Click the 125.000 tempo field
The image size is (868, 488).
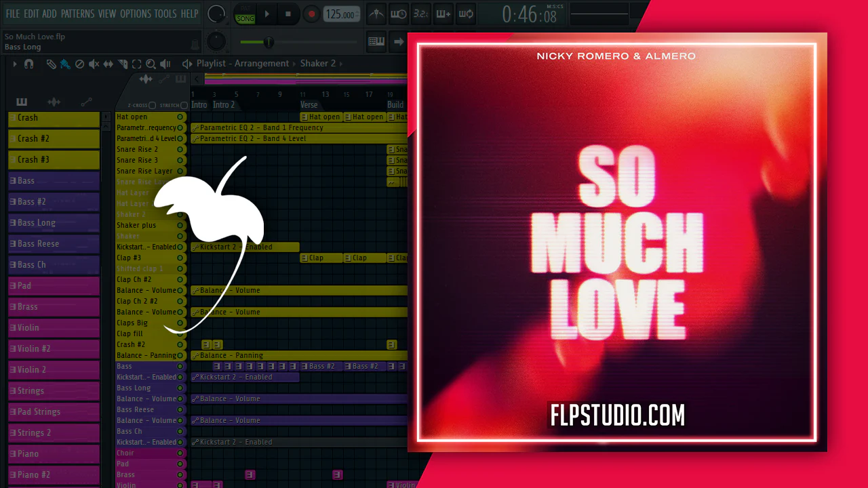(341, 14)
